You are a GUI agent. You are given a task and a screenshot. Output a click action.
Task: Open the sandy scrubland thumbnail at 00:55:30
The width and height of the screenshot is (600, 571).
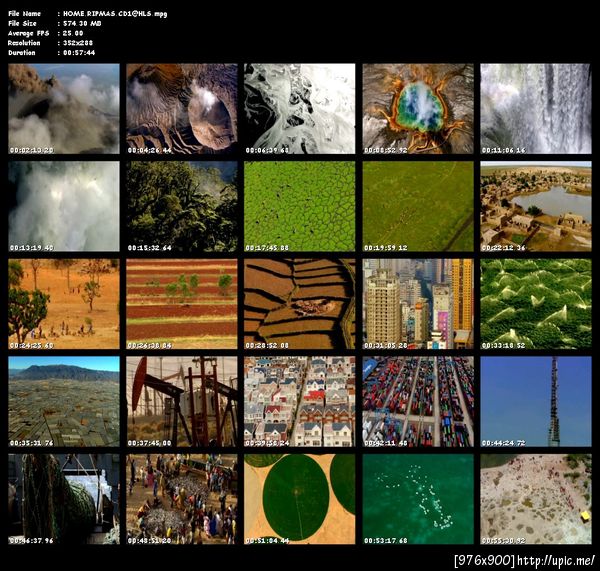[536, 499]
